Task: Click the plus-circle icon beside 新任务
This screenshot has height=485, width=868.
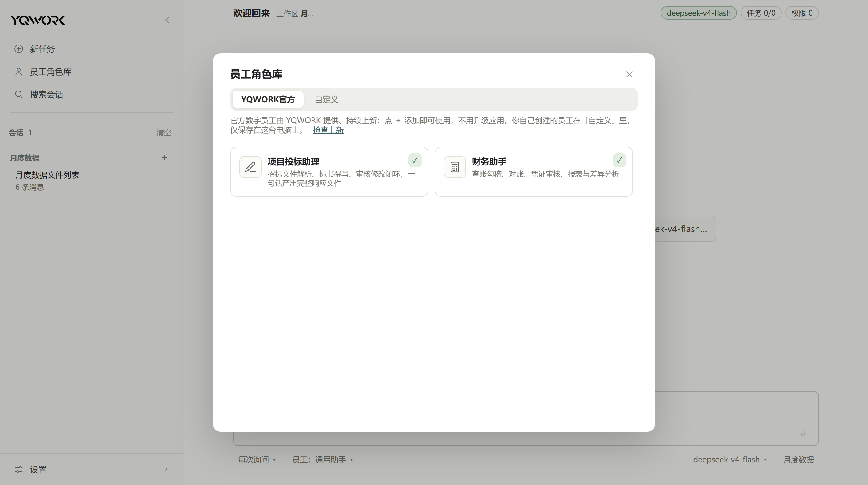Action: tap(18, 49)
